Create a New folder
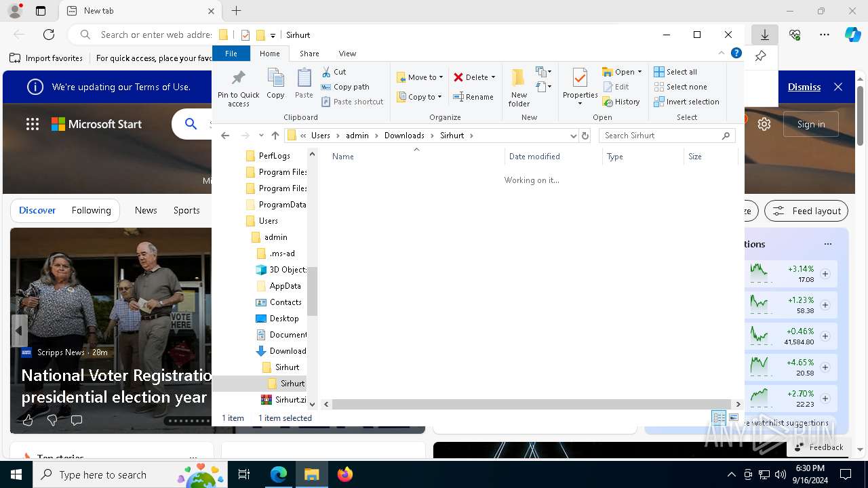 coord(519,87)
